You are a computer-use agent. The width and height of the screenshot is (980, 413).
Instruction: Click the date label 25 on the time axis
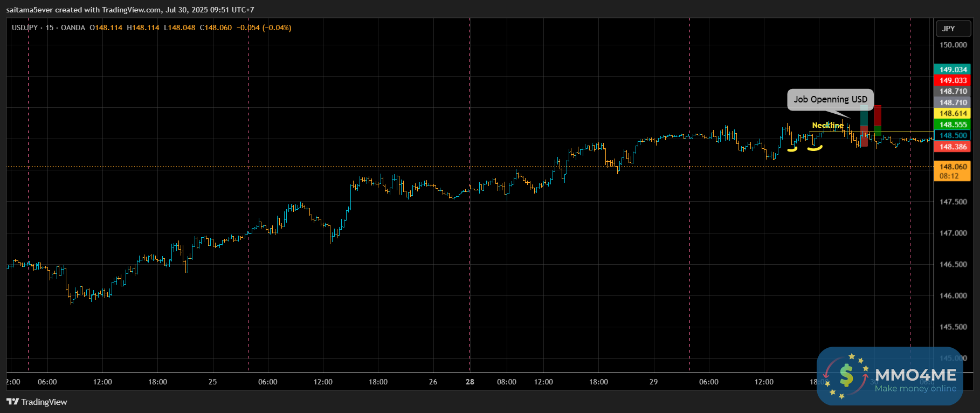(212, 382)
